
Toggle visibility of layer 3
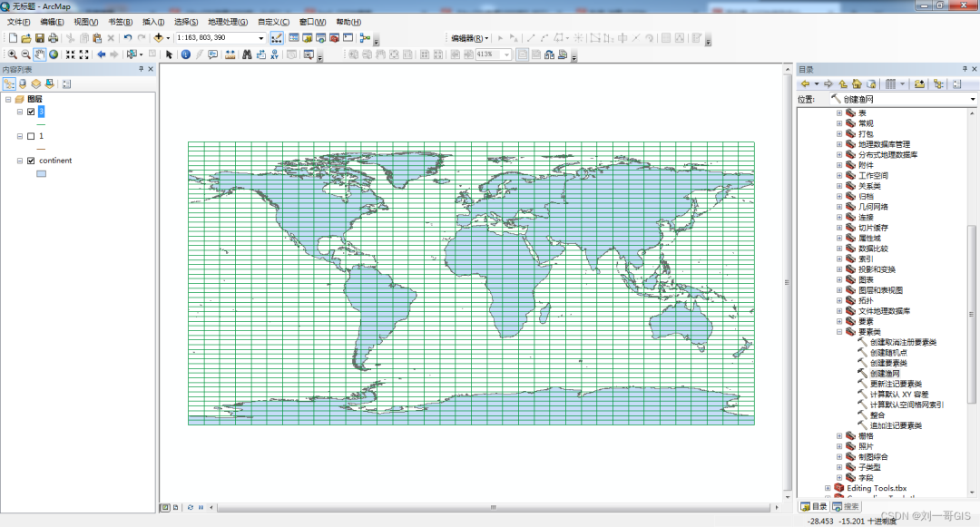pos(31,112)
